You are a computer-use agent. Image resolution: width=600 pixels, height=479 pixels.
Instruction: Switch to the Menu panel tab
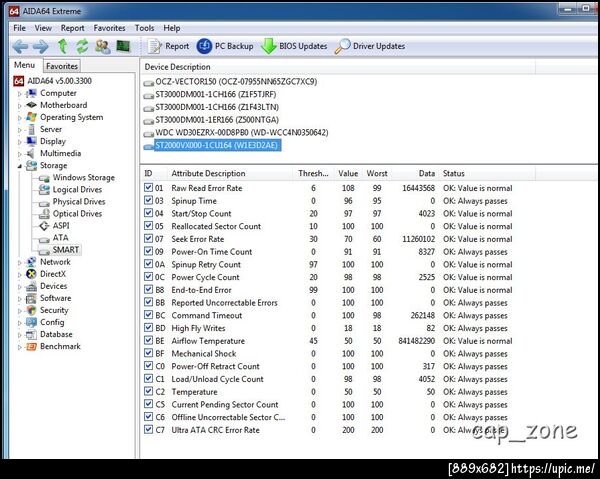[x=24, y=65]
